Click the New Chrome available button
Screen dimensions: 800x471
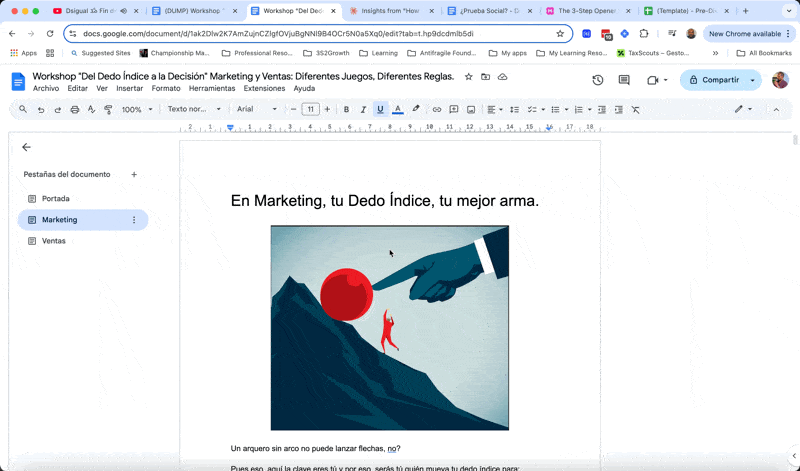pos(745,33)
